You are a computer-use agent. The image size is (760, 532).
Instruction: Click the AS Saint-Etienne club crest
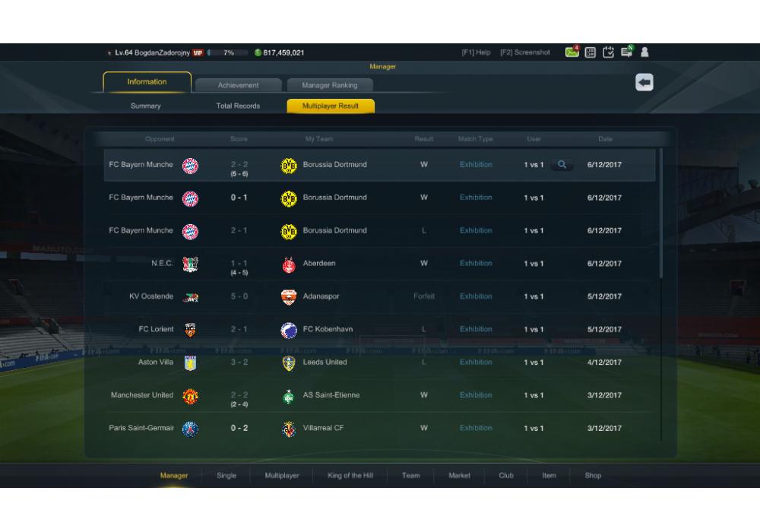[289, 396]
